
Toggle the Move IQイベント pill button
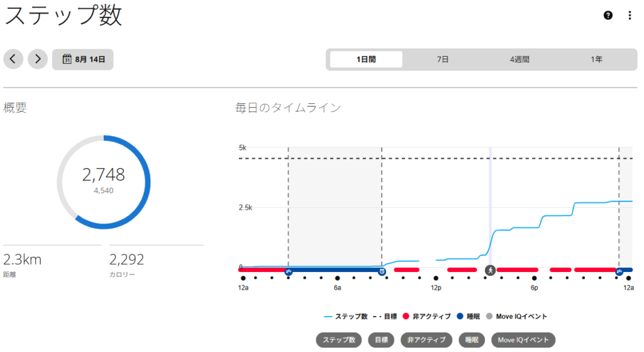click(523, 339)
